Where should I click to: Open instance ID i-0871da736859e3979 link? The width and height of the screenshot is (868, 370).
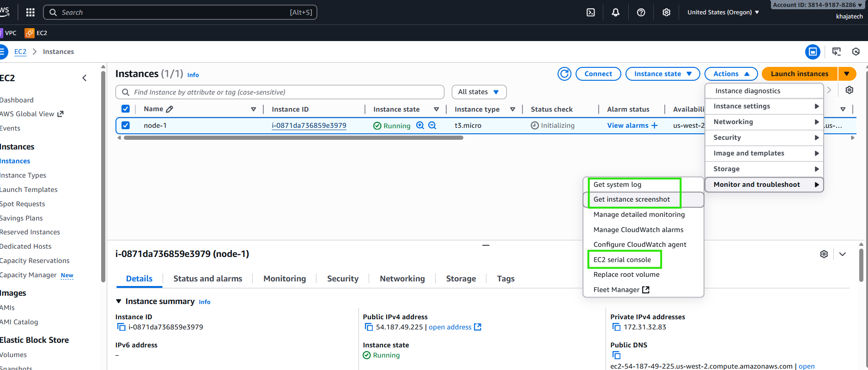tap(309, 125)
